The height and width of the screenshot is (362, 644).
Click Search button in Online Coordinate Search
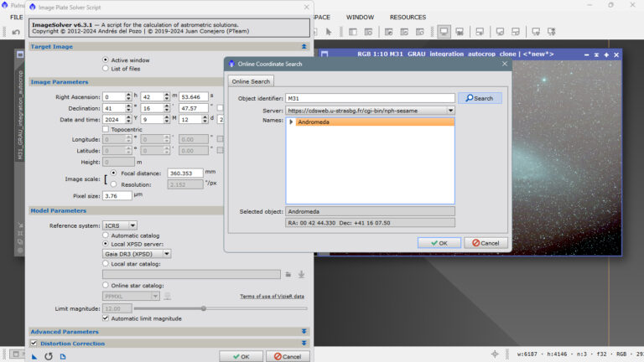point(480,98)
